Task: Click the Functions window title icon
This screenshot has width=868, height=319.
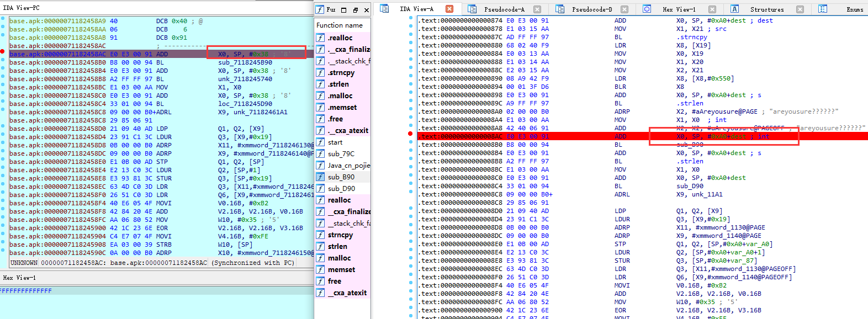Action: (x=320, y=10)
